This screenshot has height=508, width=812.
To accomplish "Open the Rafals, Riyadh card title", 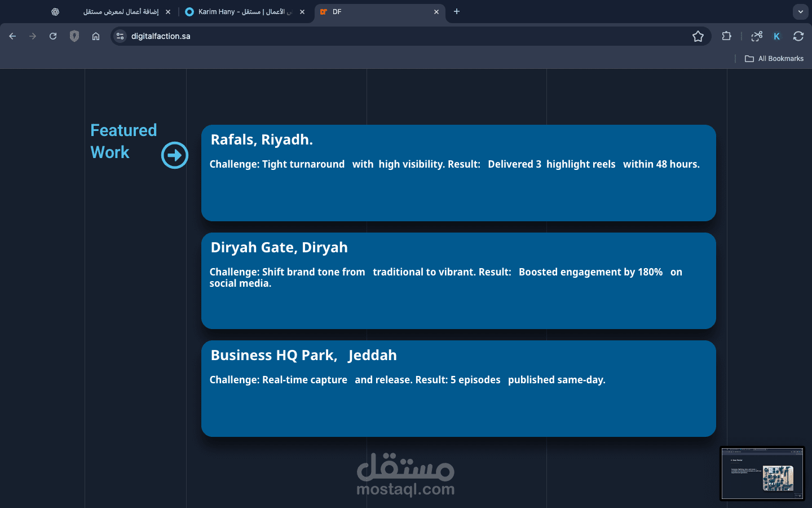I will coord(262,139).
